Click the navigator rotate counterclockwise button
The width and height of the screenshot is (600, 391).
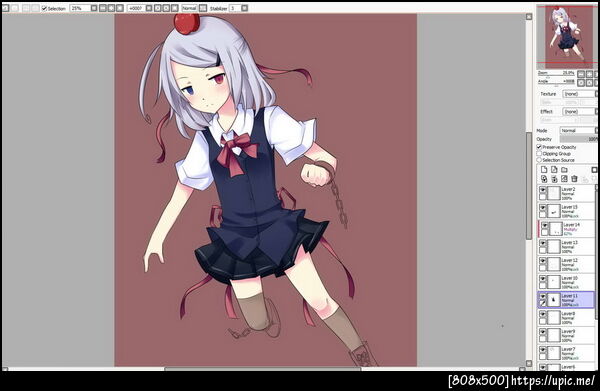click(x=581, y=83)
